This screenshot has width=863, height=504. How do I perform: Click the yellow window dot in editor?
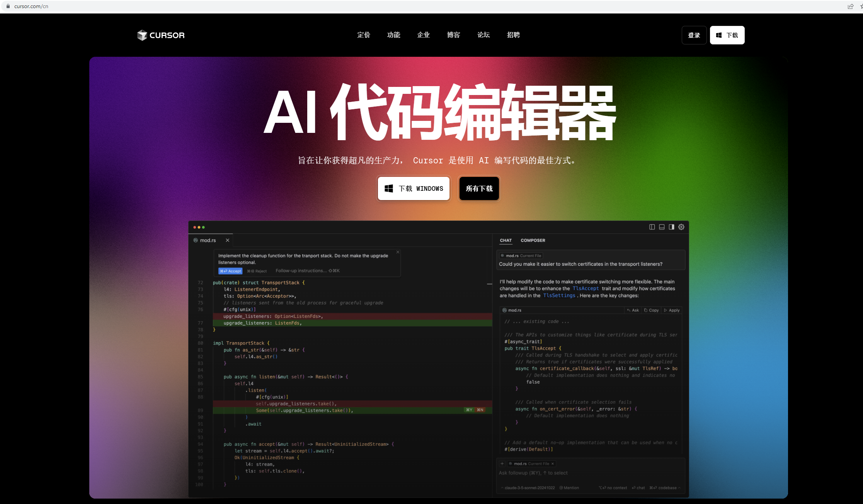pyautogui.click(x=199, y=227)
